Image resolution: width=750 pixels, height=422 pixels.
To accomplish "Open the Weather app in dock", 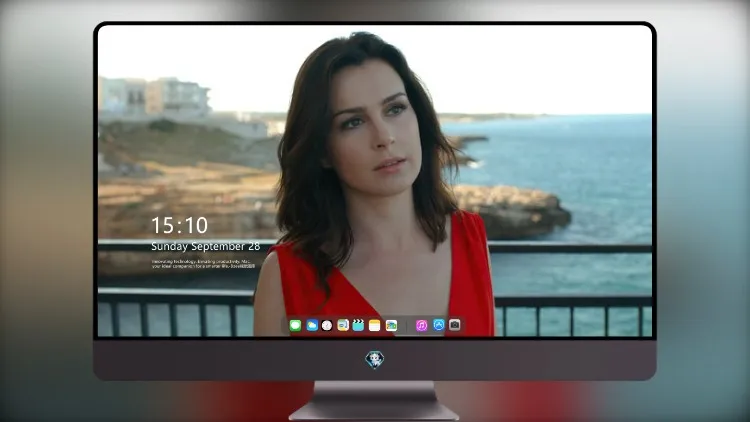I will pos(312,326).
